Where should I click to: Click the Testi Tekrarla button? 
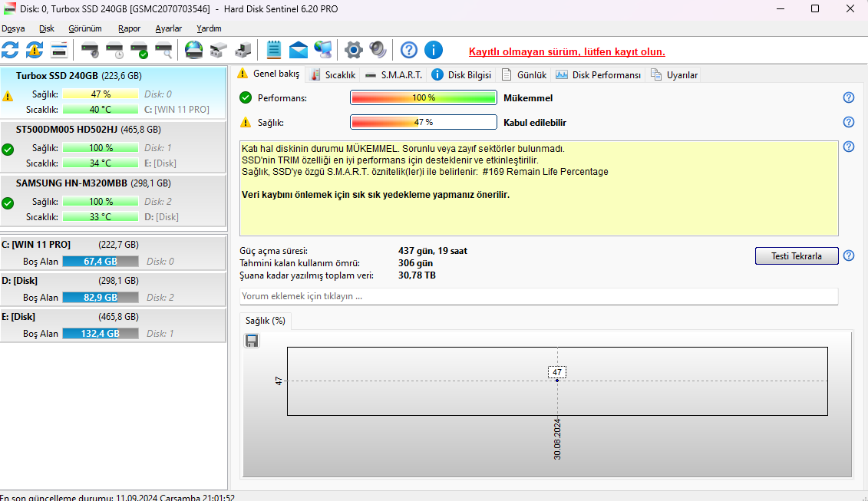[x=797, y=255]
